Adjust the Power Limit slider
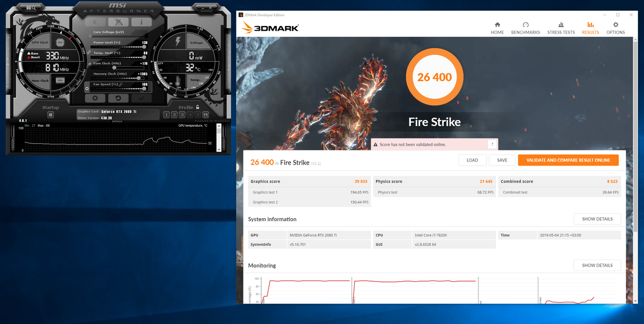 click(x=117, y=47)
